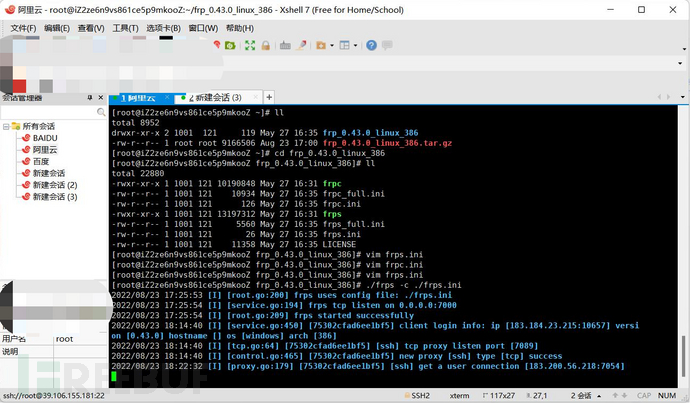690x403 pixels.
Task: Click the layout panes toolbar icon
Action: click(345, 45)
